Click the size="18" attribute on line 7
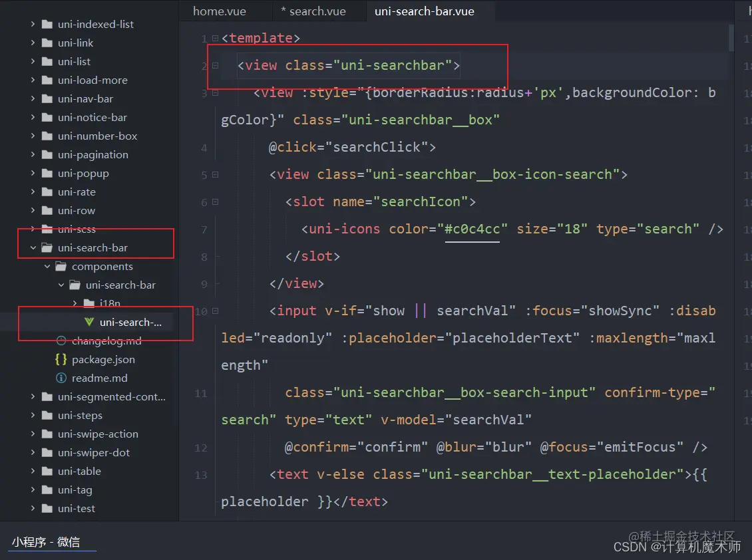The height and width of the screenshot is (560, 752). [552, 229]
